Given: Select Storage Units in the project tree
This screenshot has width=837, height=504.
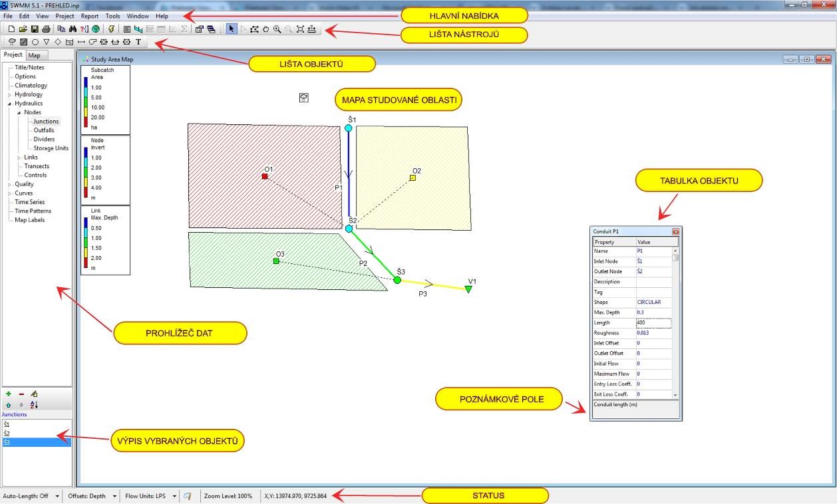Looking at the screenshot, I should (x=51, y=148).
